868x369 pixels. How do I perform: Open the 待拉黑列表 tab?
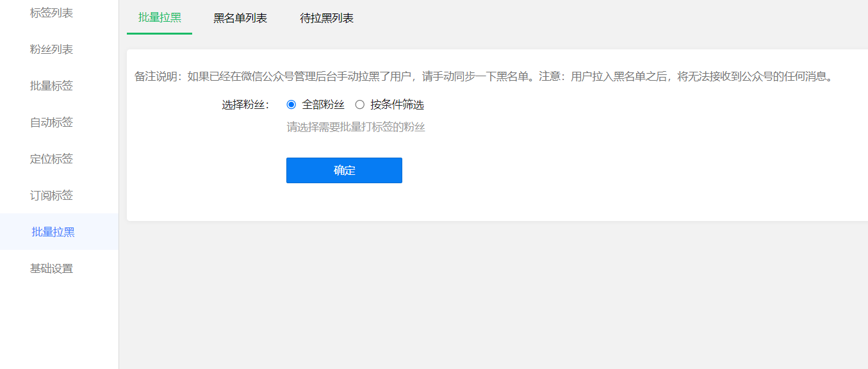[327, 18]
